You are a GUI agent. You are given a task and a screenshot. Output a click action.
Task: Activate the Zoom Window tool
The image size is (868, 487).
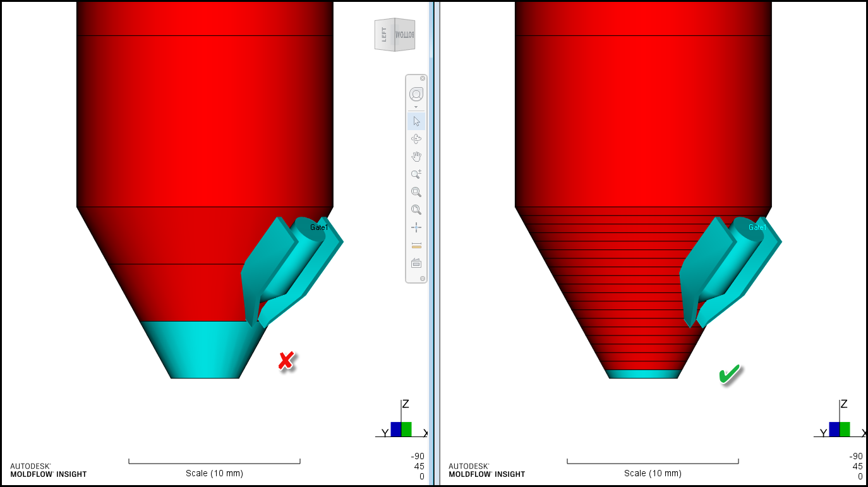coord(416,192)
